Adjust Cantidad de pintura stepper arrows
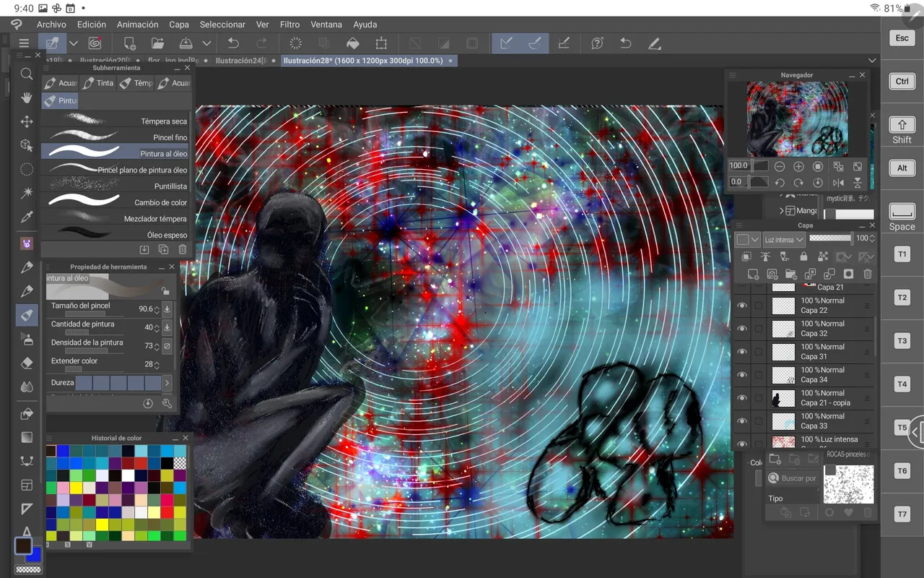 click(x=157, y=327)
